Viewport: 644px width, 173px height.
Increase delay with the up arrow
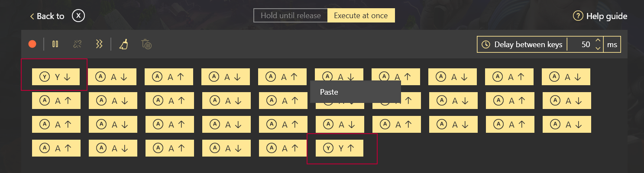[x=598, y=41]
